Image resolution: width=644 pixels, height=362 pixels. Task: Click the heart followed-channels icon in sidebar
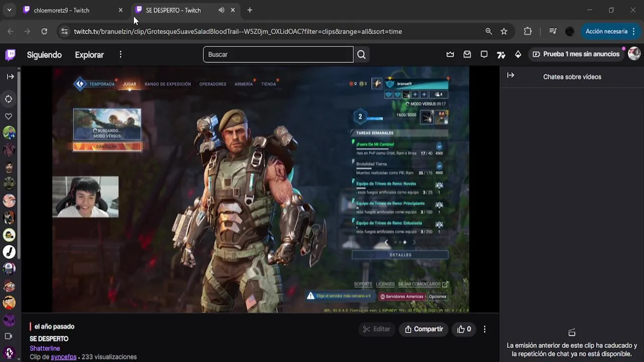click(x=9, y=116)
